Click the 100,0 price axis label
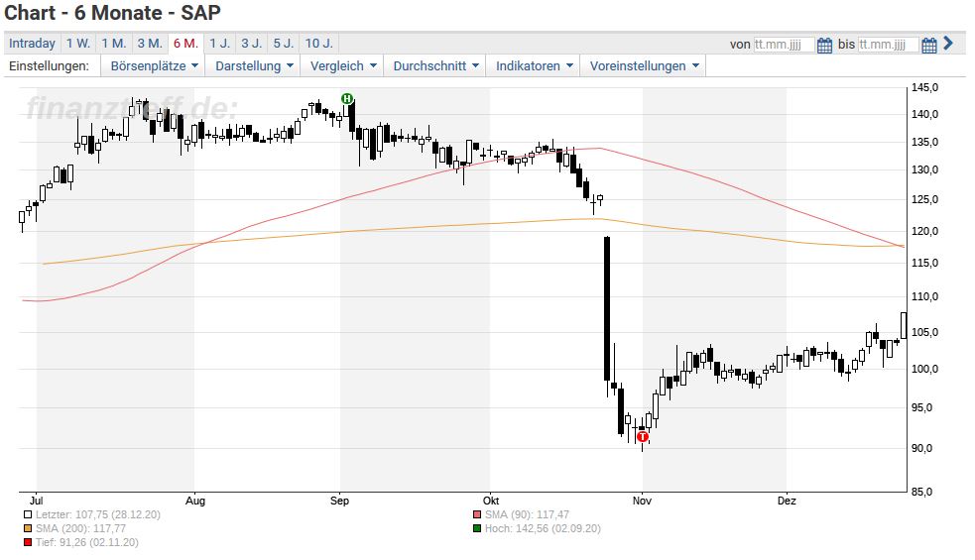The image size is (975, 560). click(924, 369)
